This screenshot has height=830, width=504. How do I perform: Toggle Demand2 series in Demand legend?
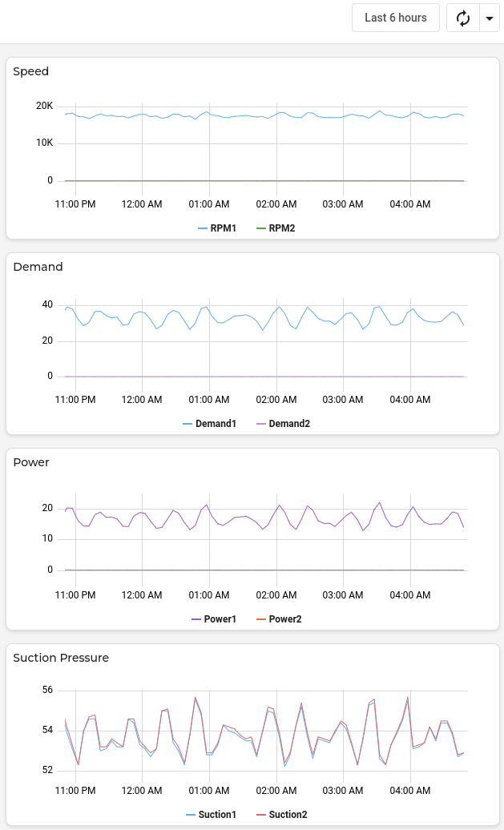tap(283, 424)
